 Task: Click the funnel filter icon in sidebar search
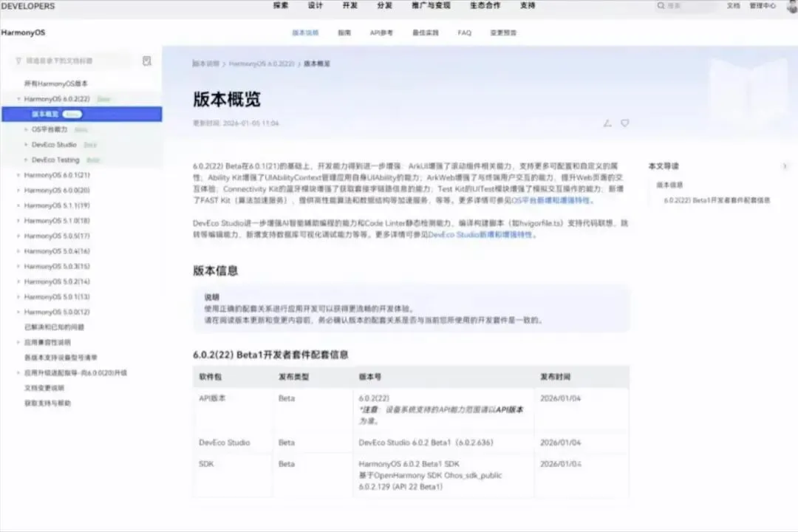(18, 61)
